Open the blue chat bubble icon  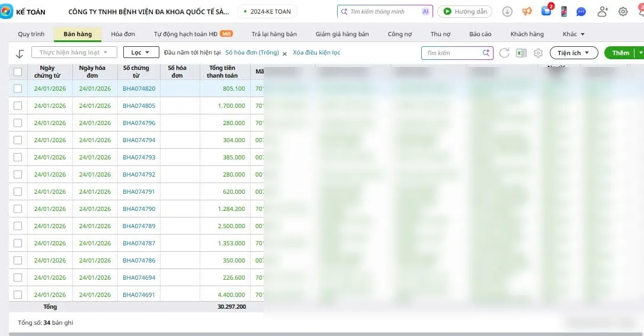pyautogui.click(x=581, y=12)
